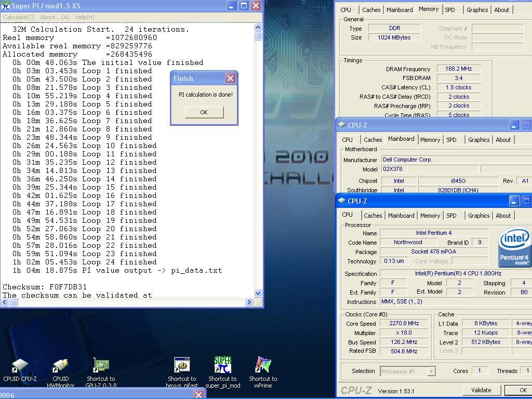Click the Code Name value Northwood

tap(408, 242)
